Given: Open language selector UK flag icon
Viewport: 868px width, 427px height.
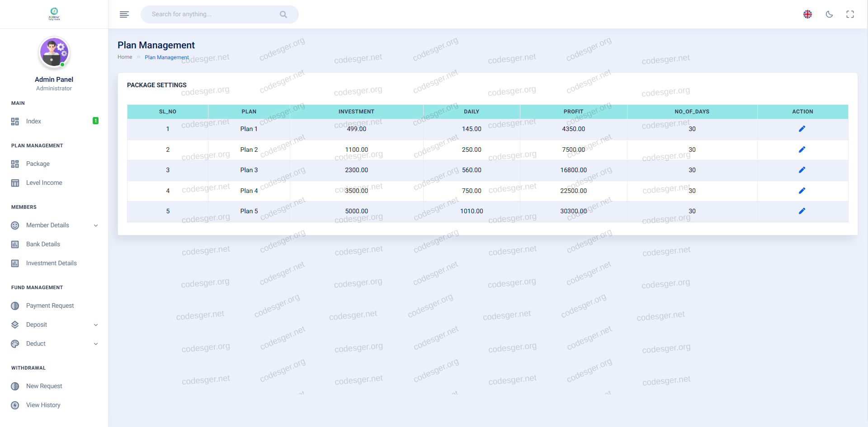Looking at the screenshot, I should click(x=807, y=14).
